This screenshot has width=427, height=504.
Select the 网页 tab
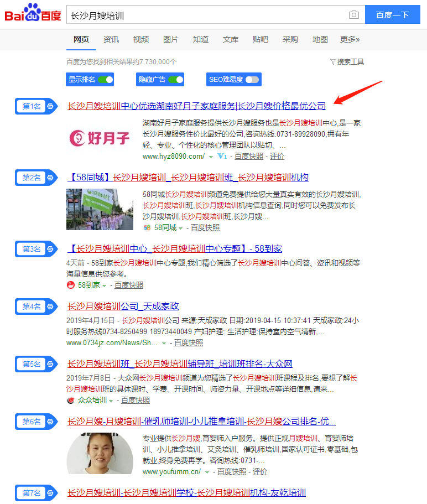click(x=81, y=39)
